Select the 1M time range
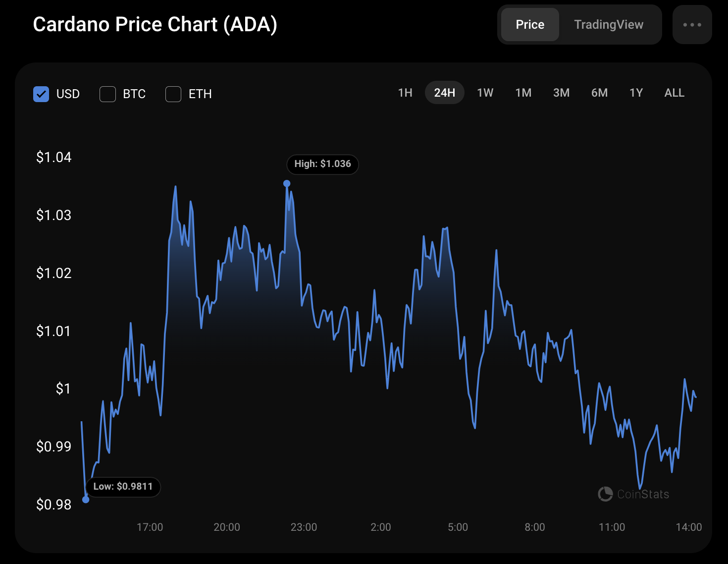This screenshot has height=564, width=728. click(x=523, y=93)
